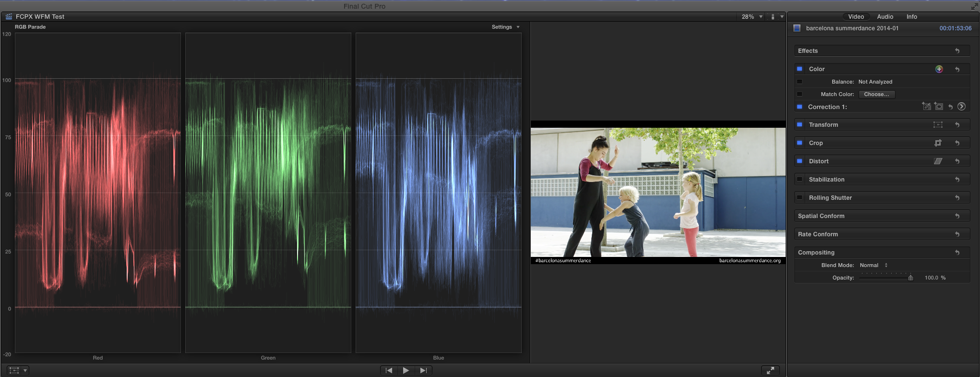Add a color mask with the eyedropper icon
The image size is (980, 377).
[926, 106]
